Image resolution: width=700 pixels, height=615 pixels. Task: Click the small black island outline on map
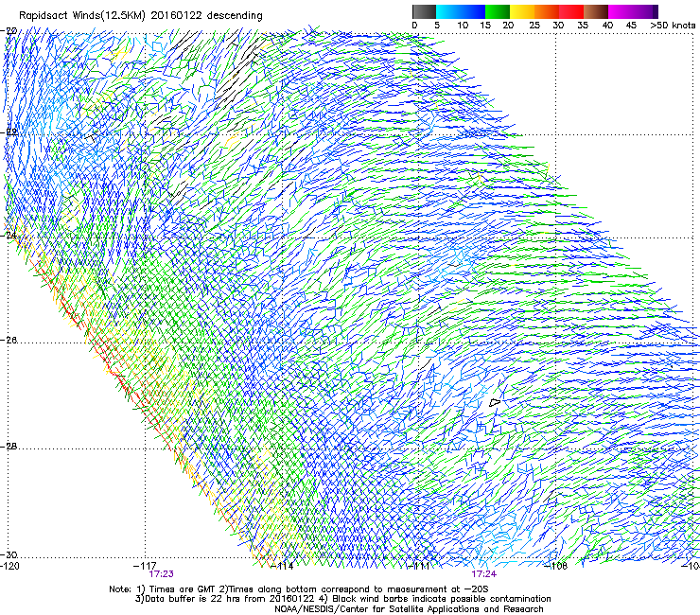click(495, 402)
